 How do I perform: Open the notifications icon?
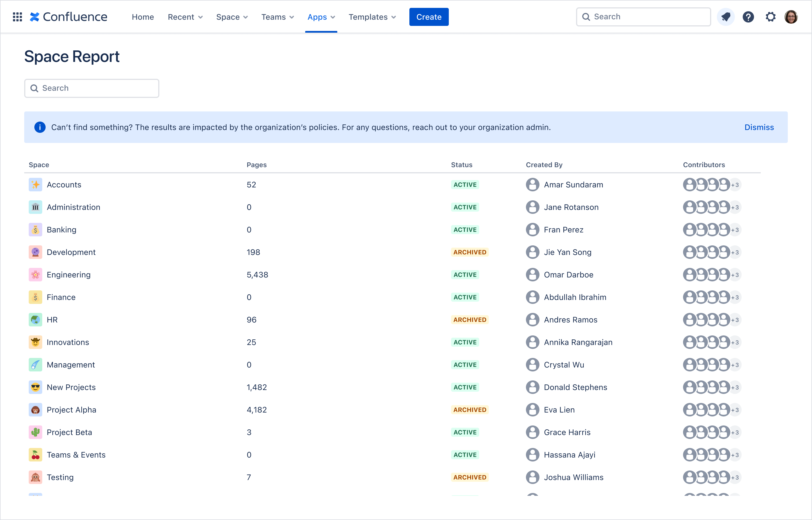click(x=726, y=17)
